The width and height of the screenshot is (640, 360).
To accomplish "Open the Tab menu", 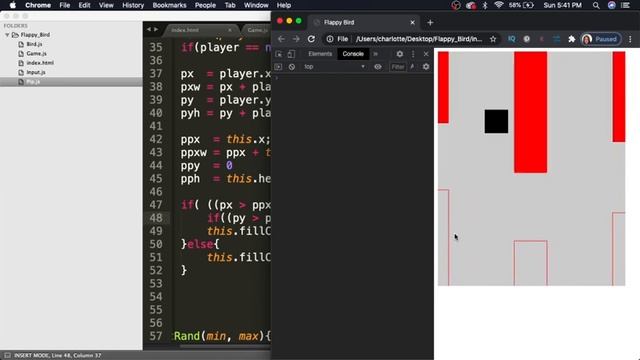I will 230,5.
